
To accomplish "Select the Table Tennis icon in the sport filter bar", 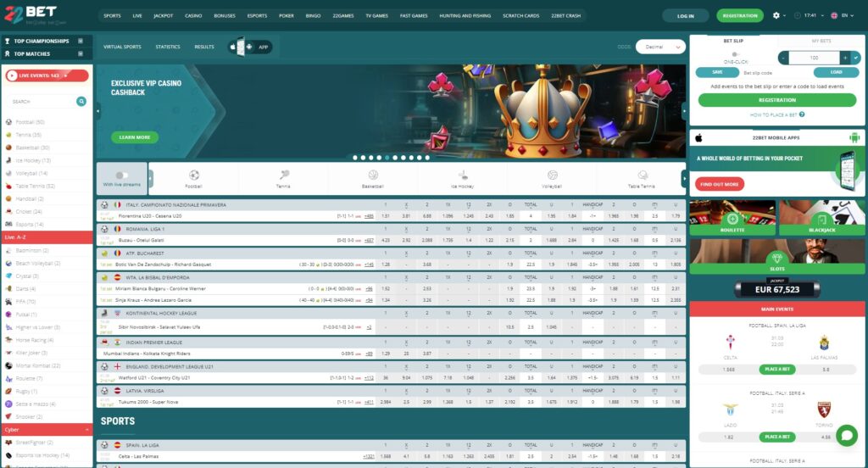I will [643, 175].
